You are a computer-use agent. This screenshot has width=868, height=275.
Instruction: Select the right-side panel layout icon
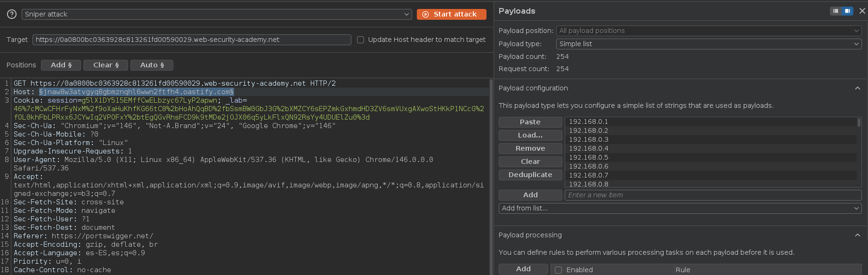[x=847, y=11]
